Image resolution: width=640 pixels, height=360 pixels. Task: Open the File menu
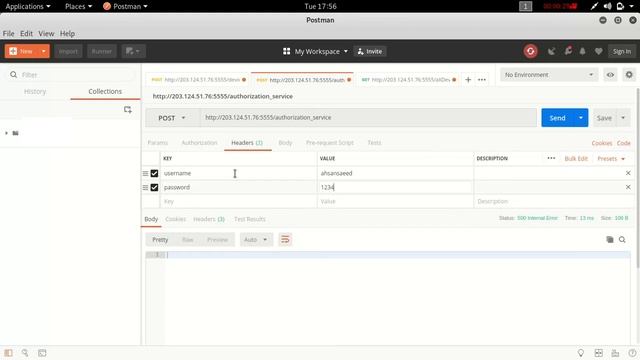pyautogui.click(x=8, y=33)
